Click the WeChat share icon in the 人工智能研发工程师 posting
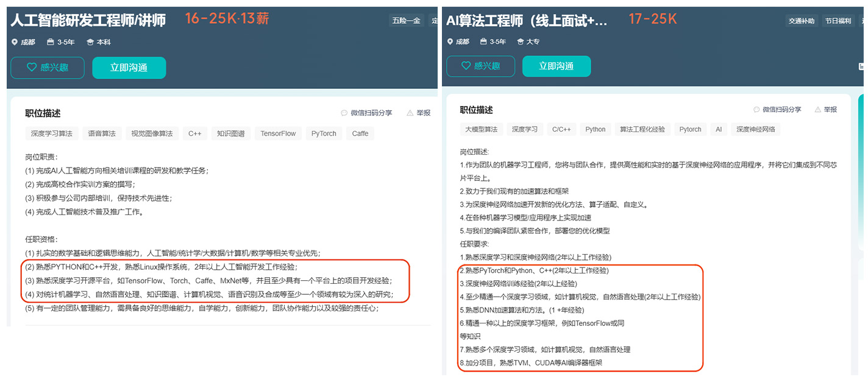This screenshot has height=388, width=868. click(344, 113)
